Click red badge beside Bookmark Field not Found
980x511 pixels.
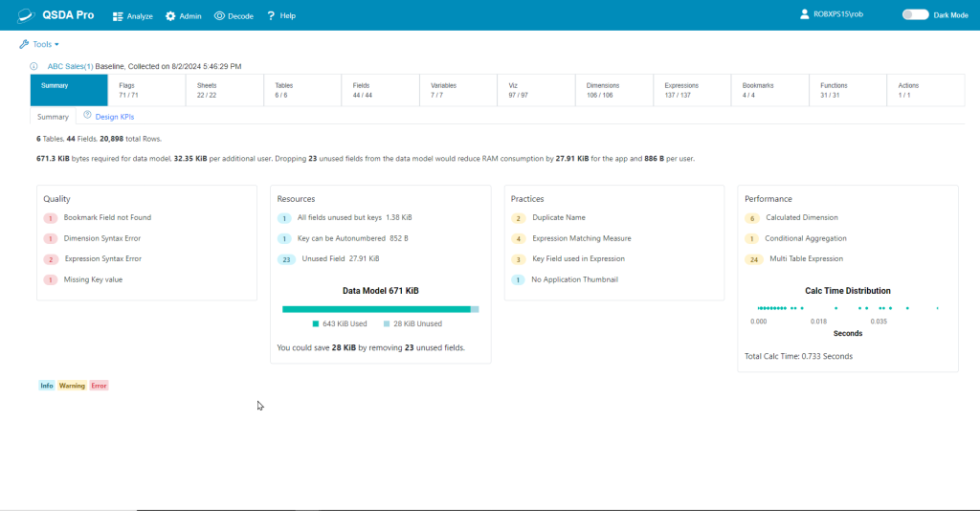point(51,218)
